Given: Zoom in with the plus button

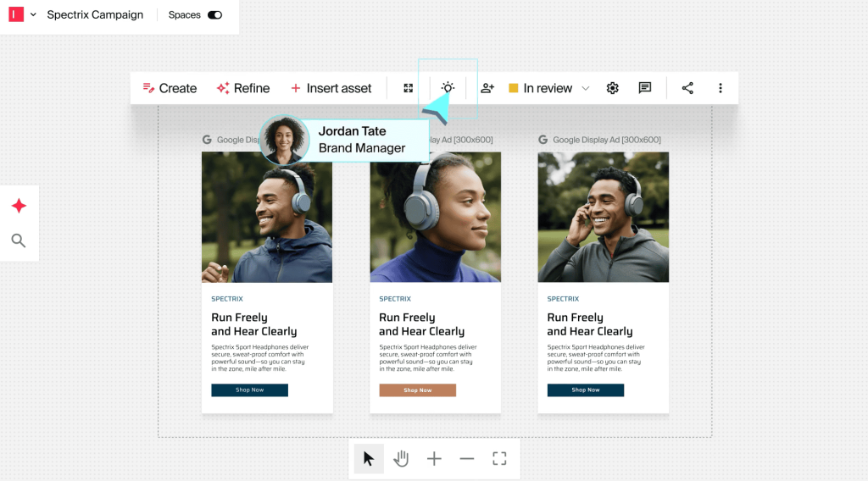Looking at the screenshot, I should click(x=434, y=459).
